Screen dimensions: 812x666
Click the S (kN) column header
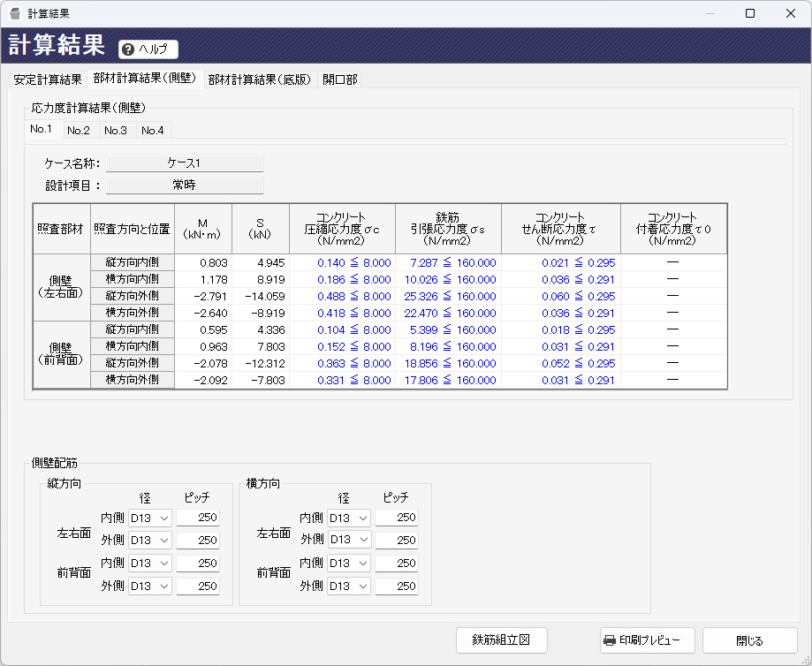[x=261, y=229]
